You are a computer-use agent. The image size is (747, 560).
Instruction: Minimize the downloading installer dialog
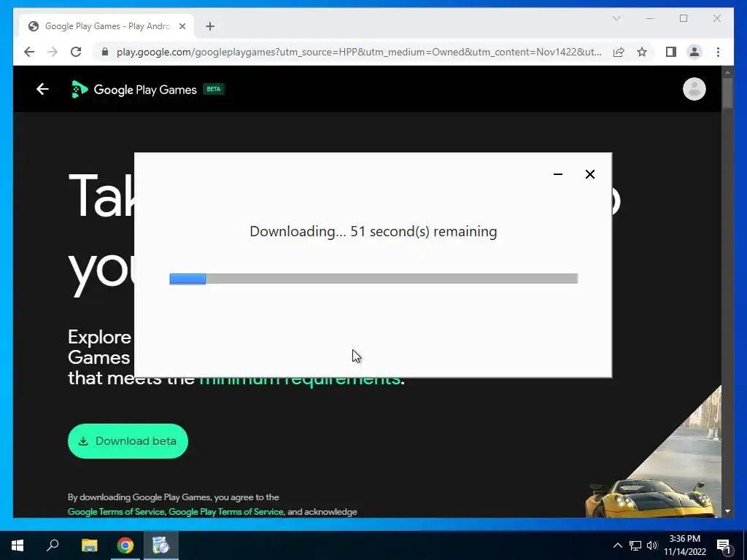pos(558,174)
